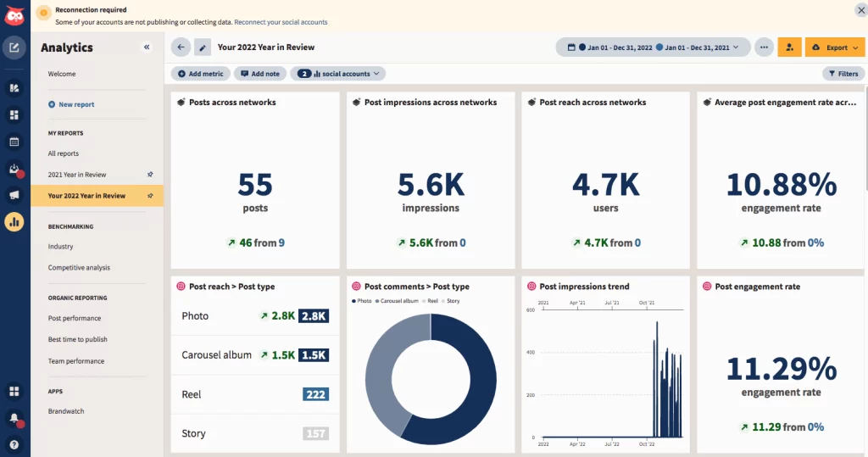The width and height of the screenshot is (868, 457).
Task: Open the date range dropdown
Action: pyautogui.click(x=653, y=47)
